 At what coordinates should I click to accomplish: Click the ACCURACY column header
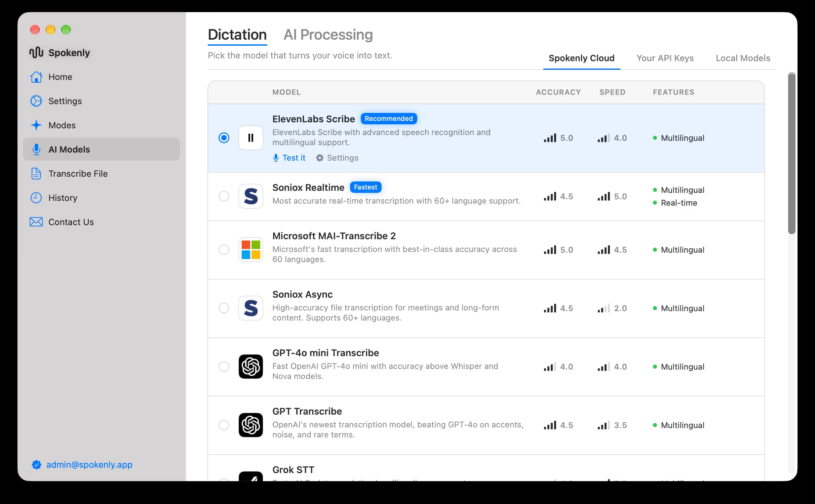click(558, 92)
